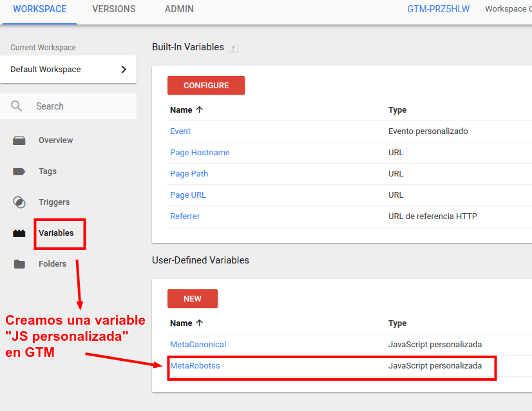Switch to the Versions tab

(114, 9)
